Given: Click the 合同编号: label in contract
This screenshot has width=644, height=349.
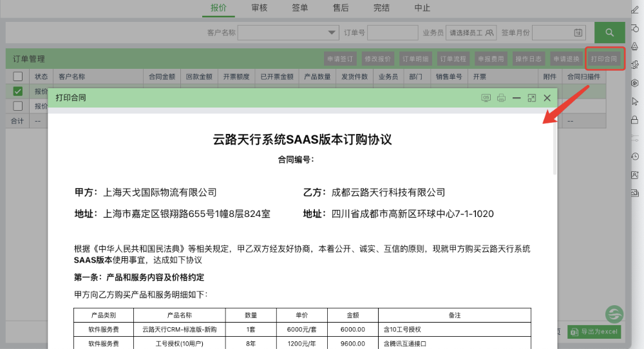Looking at the screenshot, I should coord(296,160).
